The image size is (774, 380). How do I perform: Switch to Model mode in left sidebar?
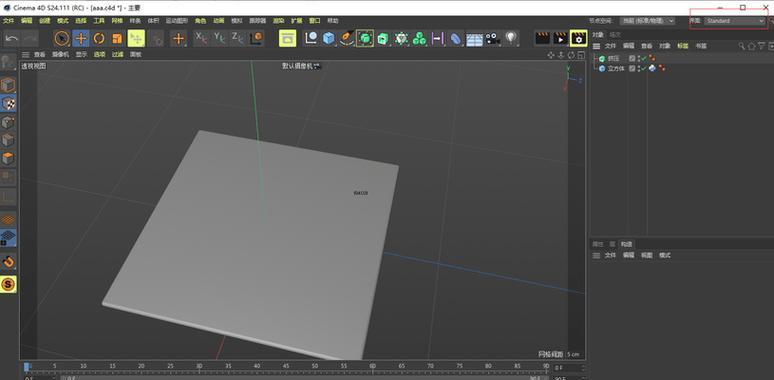tap(8, 85)
